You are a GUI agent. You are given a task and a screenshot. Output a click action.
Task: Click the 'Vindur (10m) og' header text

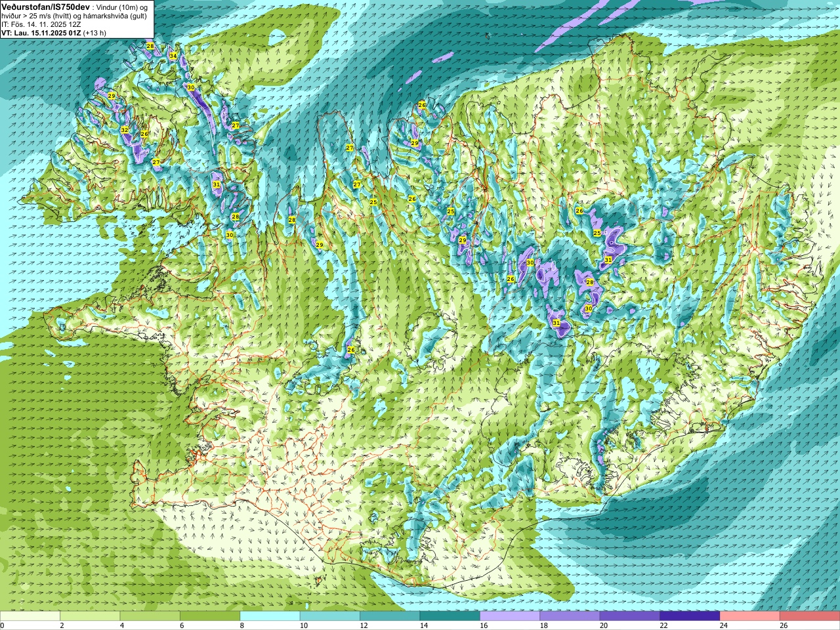tap(121, 7)
